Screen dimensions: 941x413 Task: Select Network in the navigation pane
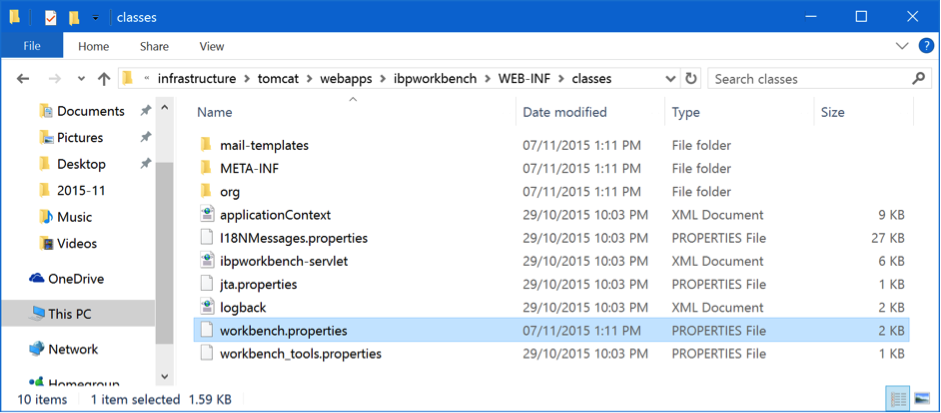coord(73,349)
